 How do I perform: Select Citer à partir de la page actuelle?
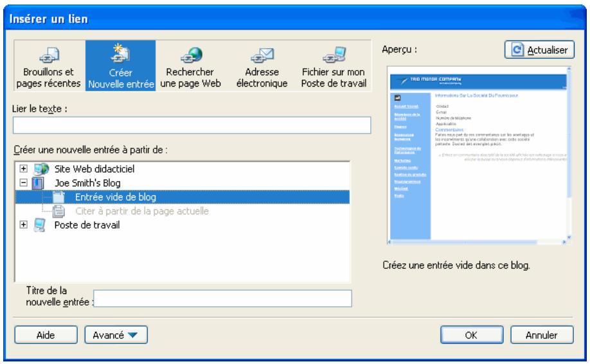tap(142, 211)
